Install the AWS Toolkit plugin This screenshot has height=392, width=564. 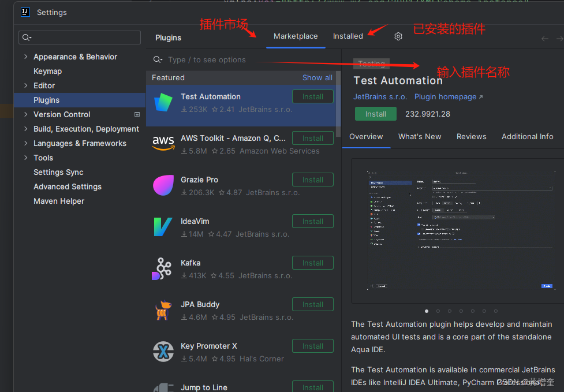[x=312, y=138]
